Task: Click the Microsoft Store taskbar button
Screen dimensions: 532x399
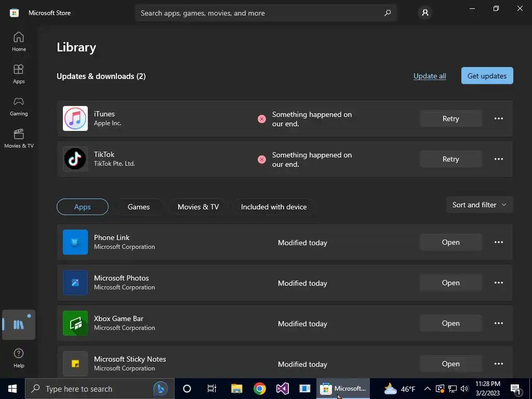Action: (343, 389)
